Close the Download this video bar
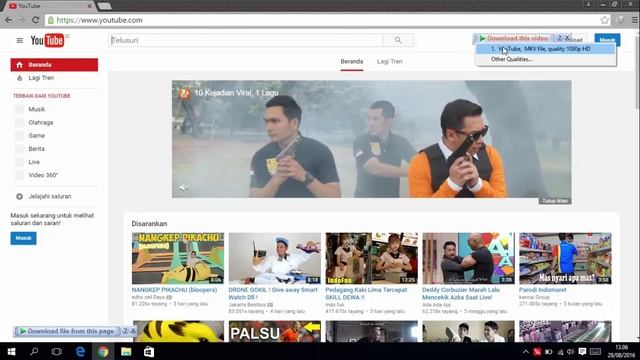Viewport: 640px width, 360px height. [x=567, y=38]
